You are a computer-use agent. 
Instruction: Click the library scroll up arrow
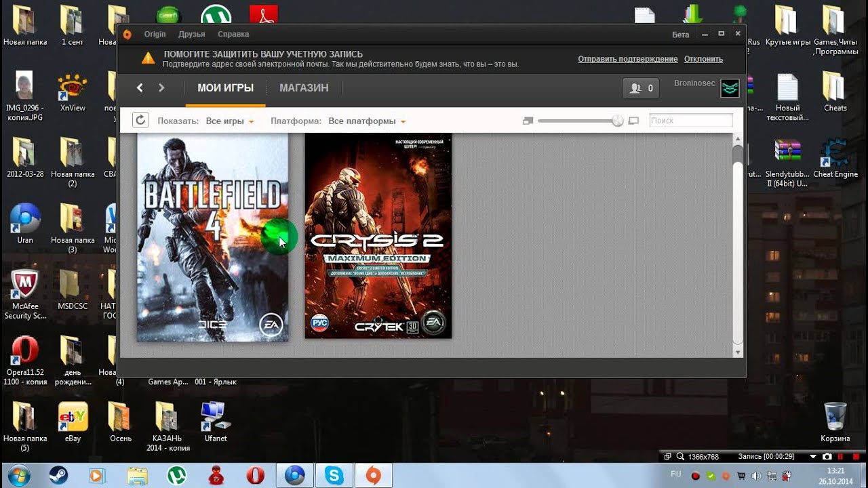(x=738, y=139)
